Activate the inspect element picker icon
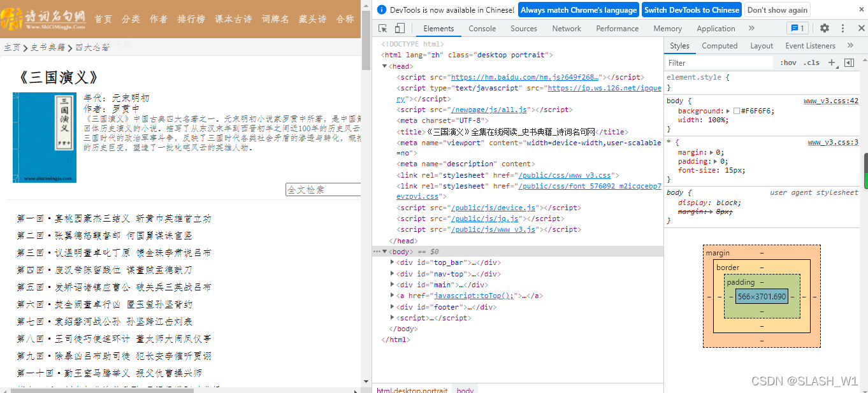 tap(383, 28)
